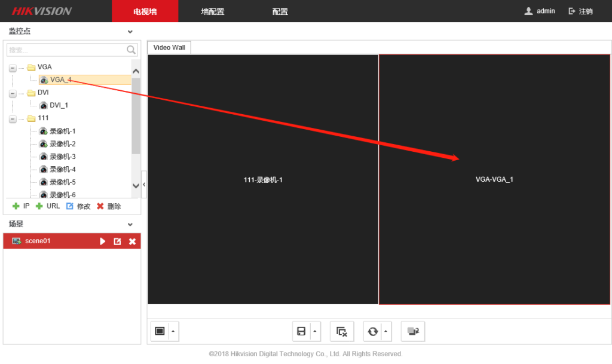Click the 注销 logout link
The width and height of the screenshot is (612, 364).
point(580,11)
